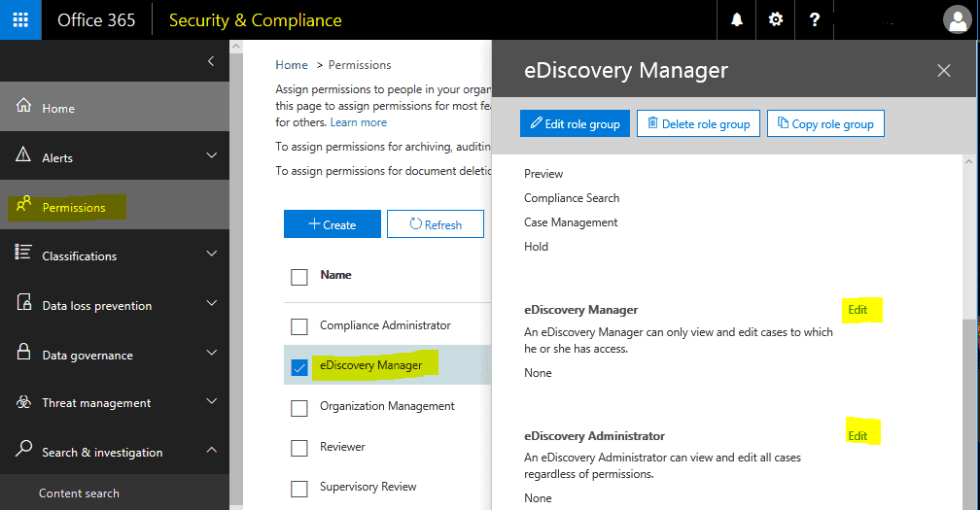This screenshot has height=510, width=980.
Task: Expand the Data governance chevron
Action: [x=212, y=352]
